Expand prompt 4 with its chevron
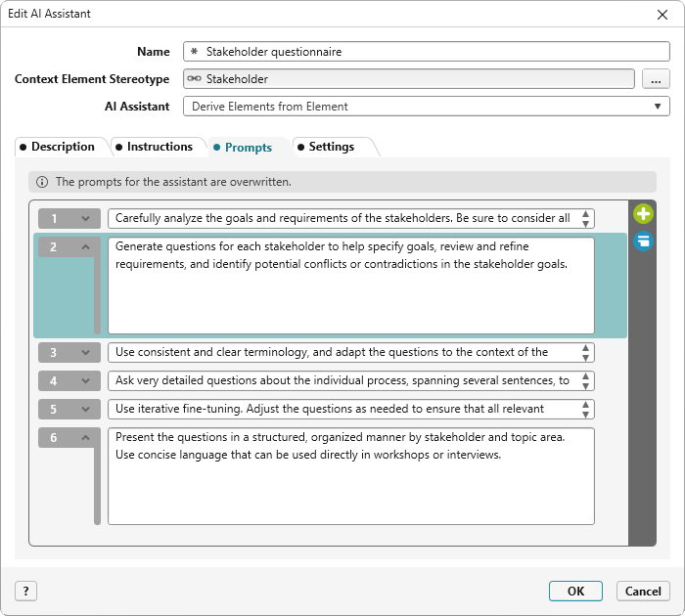The width and height of the screenshot is (685, 616). pos(86,380)
